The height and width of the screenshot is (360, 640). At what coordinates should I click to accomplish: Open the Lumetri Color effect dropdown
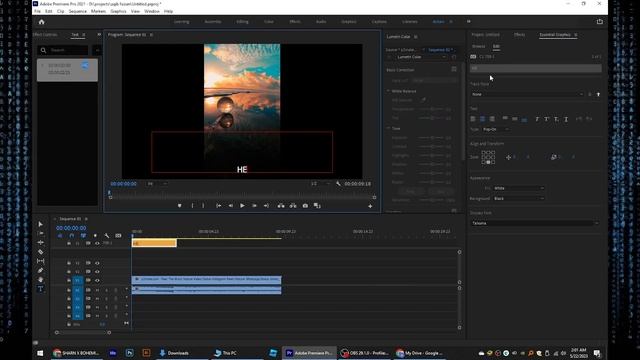tap(421, 57)
